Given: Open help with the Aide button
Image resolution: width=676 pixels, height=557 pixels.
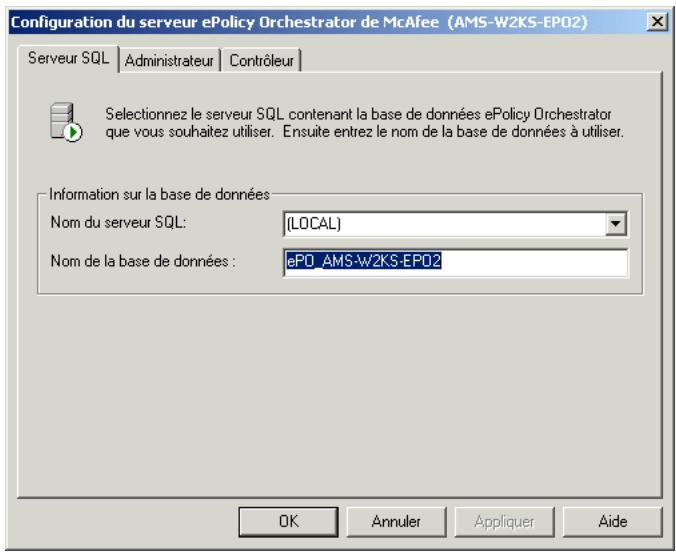Looking at the screenshot, I should coord(612,521).
